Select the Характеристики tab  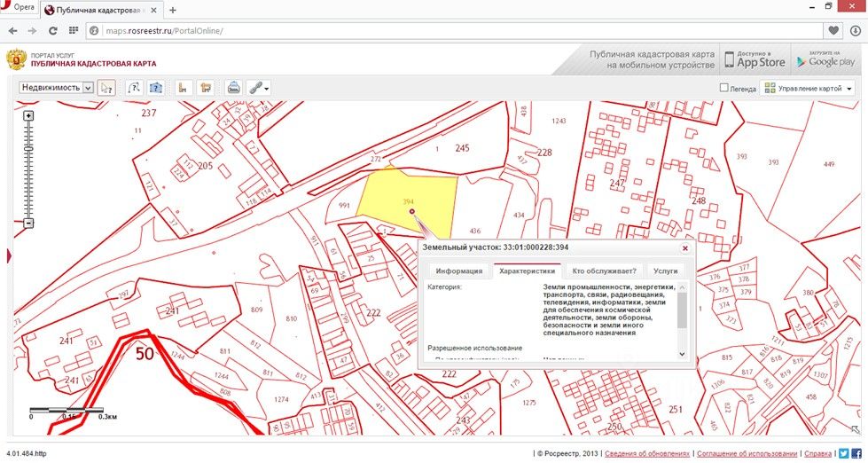pos(527,271)
